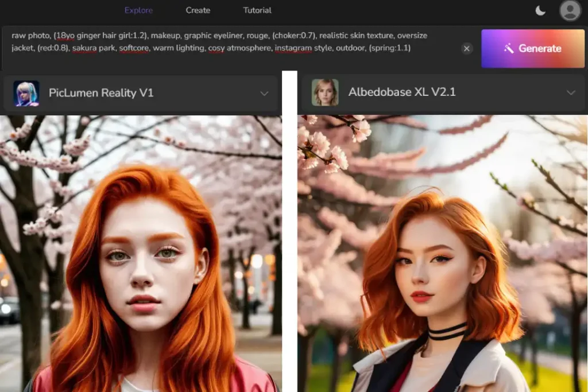Viewport: 588px width, 392px height.
Task: Select the PicLumen Reality V1 generated portrait
Action: point(141,253)
